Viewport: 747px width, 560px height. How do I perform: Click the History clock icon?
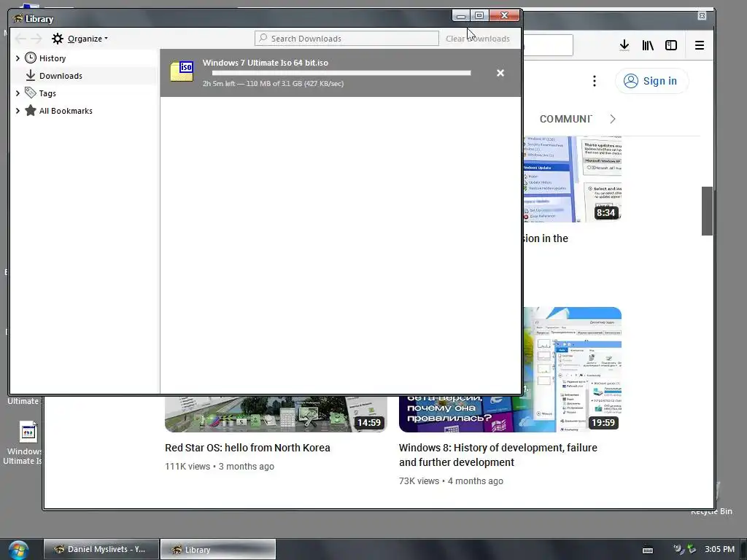click(x=31, y=58)
